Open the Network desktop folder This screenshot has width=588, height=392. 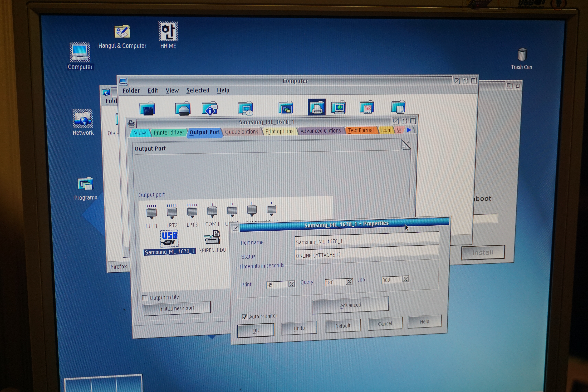[83, 118]
